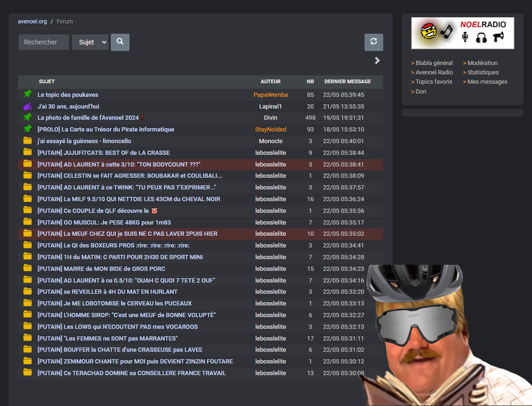Open 'La photo de famille de l'Avenoel 2024' topic
The height and width of the screenshot is (406, 532).
click(x=88, y=118)
